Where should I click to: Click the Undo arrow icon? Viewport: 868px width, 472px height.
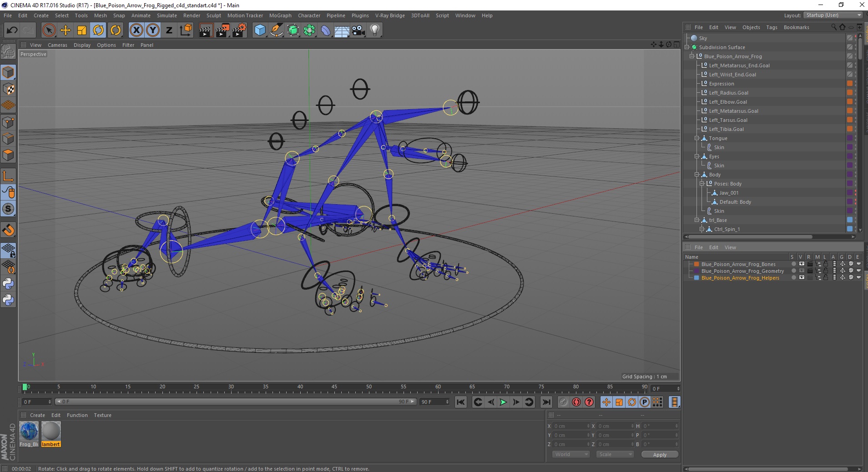(x=12, y=30)
